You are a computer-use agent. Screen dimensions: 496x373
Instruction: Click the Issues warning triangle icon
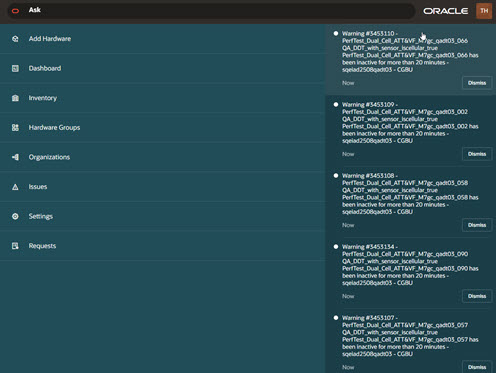(x=15, y=187)
